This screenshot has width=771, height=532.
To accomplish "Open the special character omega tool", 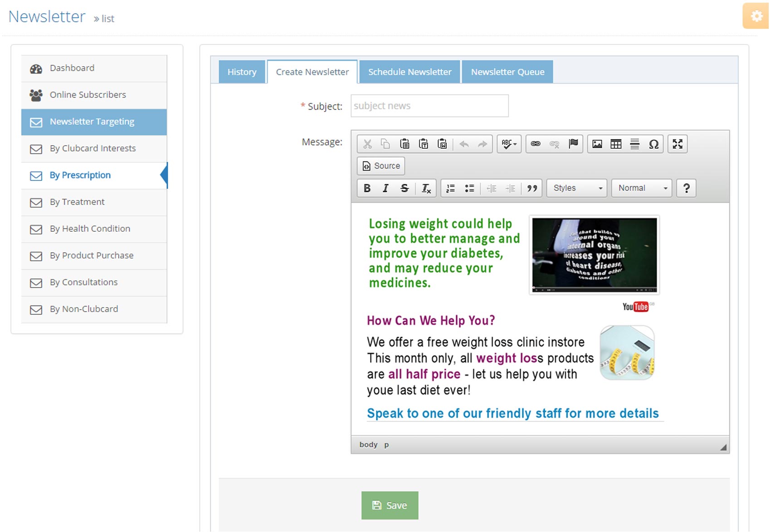I will (x=654, y=144).
